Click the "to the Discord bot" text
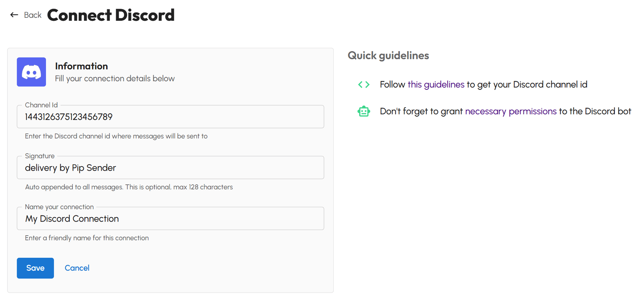 click(595, 111)
